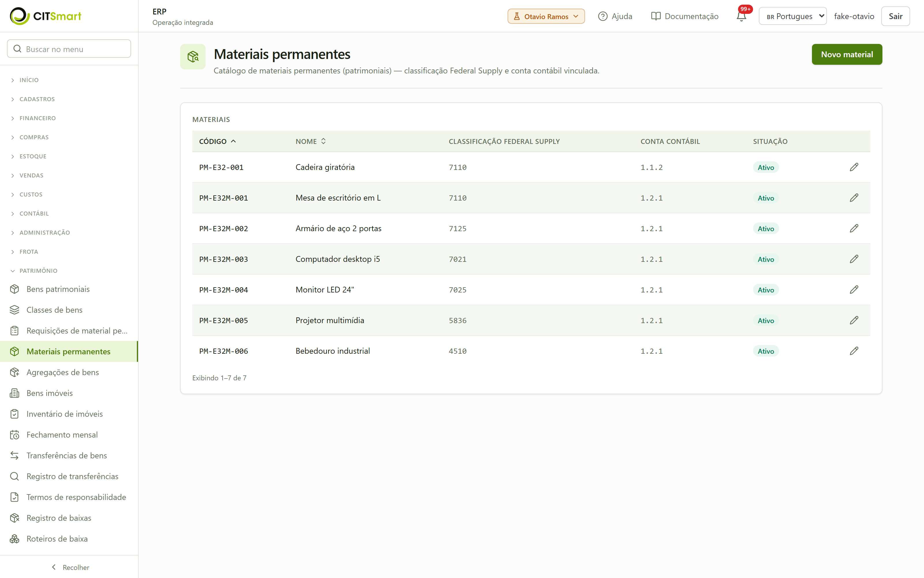Open Inventário de imóveis menu item

pos(69,414)
